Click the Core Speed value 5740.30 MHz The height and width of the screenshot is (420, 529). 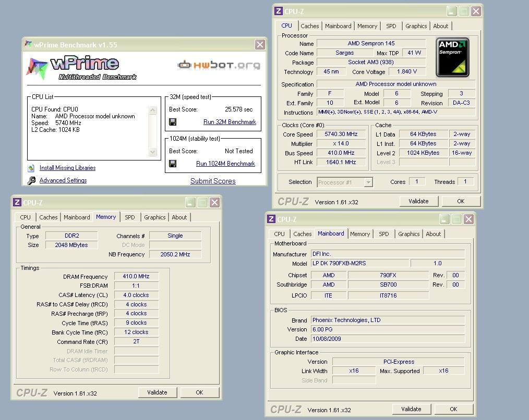(x=341, y=134)
